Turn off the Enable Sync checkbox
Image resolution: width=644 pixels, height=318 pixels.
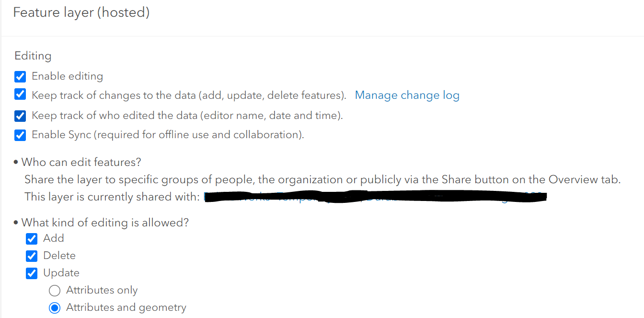20,135
